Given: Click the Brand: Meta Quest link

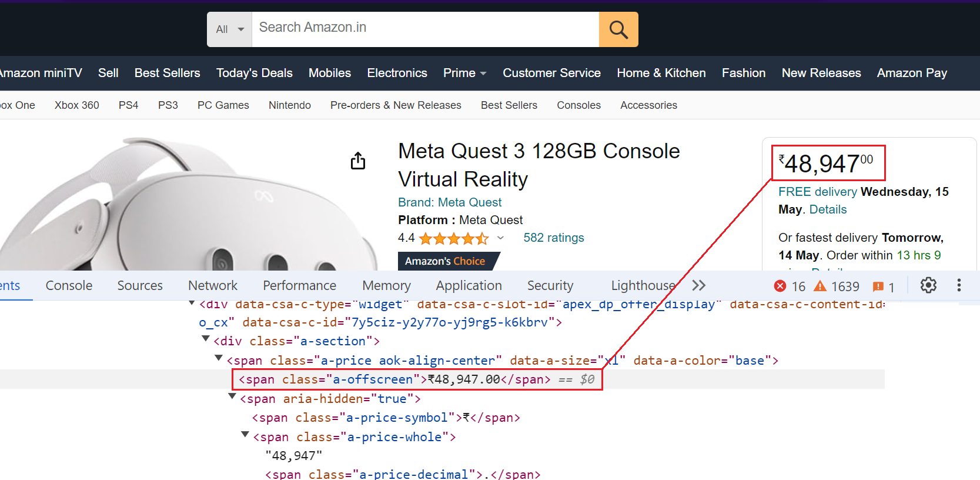Looking at the screenshot, I should tap(450, 202).
